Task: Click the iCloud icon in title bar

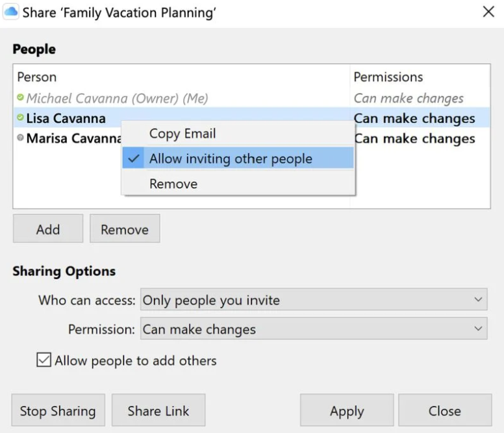Action: click(x=11, y=12)
